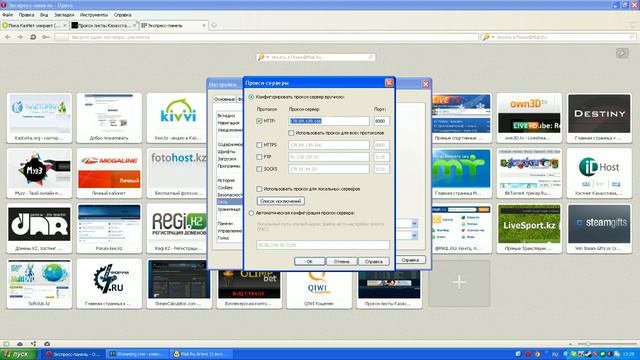Image resolution: width=640 pixels, height=360 pixels.
Task: Go back using browser back arrow
Action: click(8, 37)
